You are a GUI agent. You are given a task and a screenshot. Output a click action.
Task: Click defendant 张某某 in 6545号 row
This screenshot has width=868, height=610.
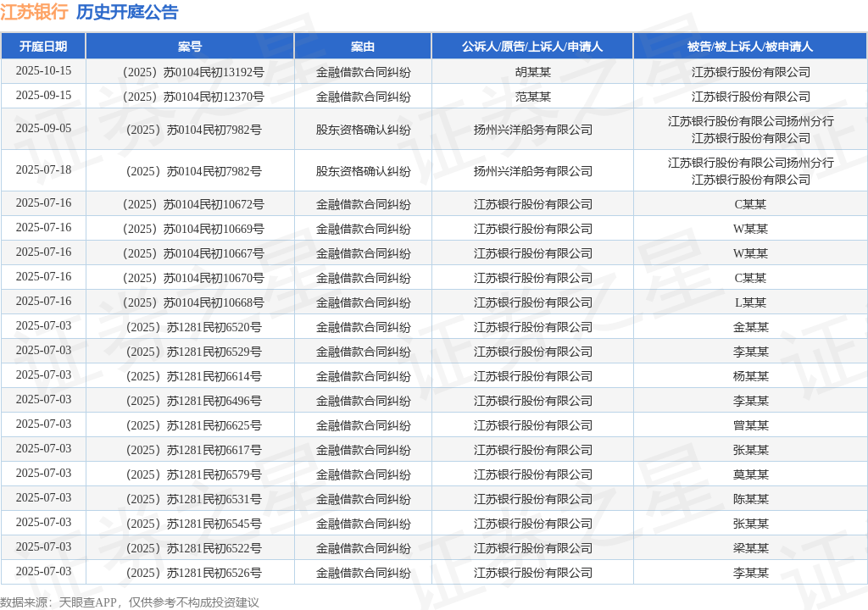(751, 524)
